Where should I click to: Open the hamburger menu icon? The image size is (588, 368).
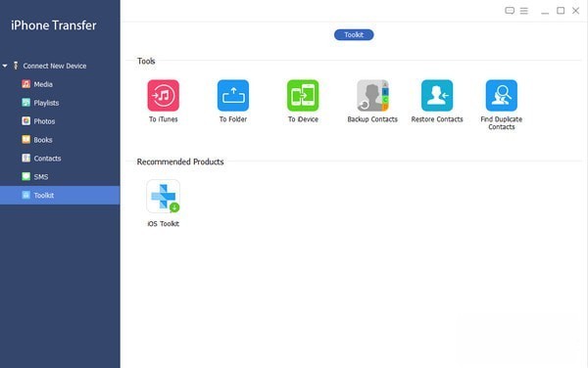pos(524,11)
